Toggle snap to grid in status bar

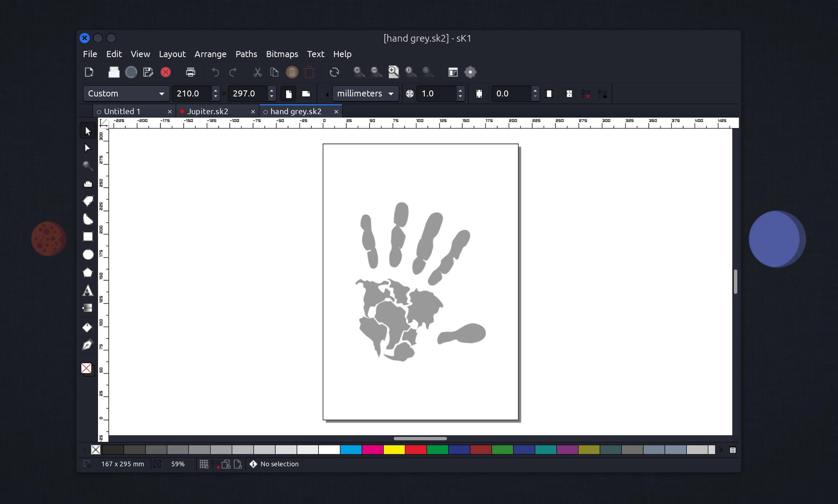(x=204, y=464)
